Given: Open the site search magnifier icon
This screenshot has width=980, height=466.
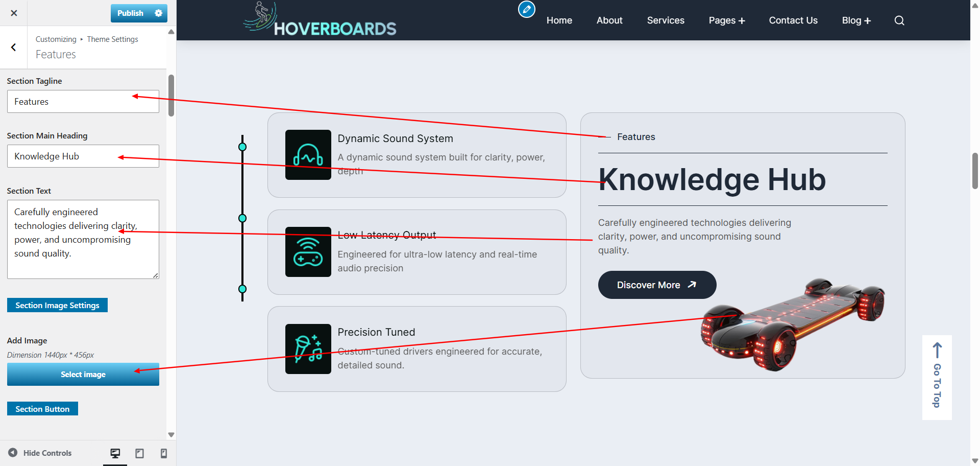Looking at the screenshot, I should pyautogui.click(x=899, y=20).
